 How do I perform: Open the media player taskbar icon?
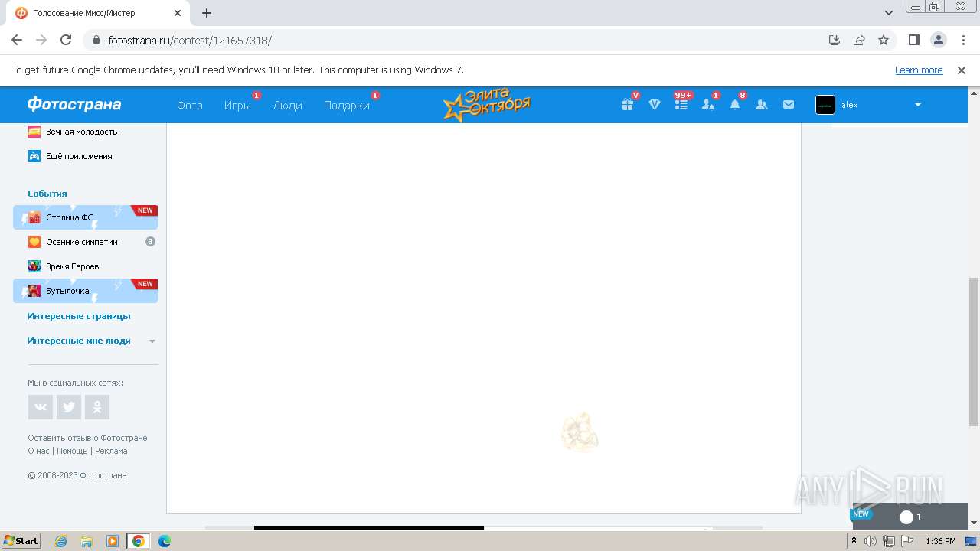[x=113, y=541]
